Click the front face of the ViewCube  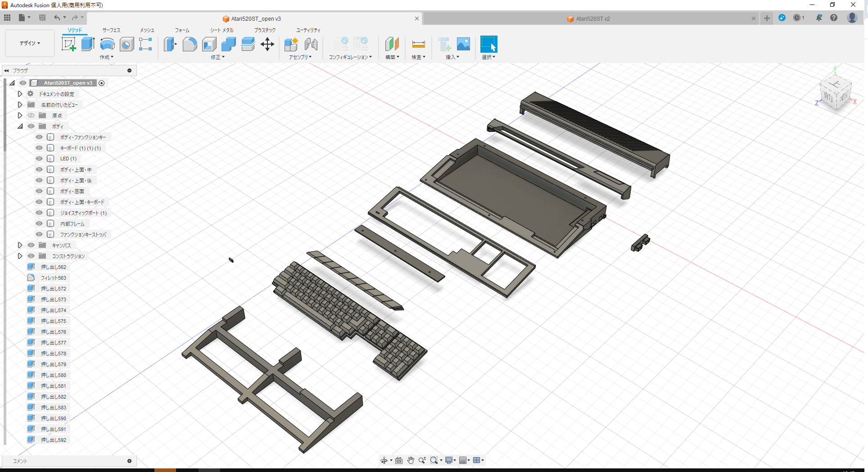pyautogui.click(x=828, y=97)
